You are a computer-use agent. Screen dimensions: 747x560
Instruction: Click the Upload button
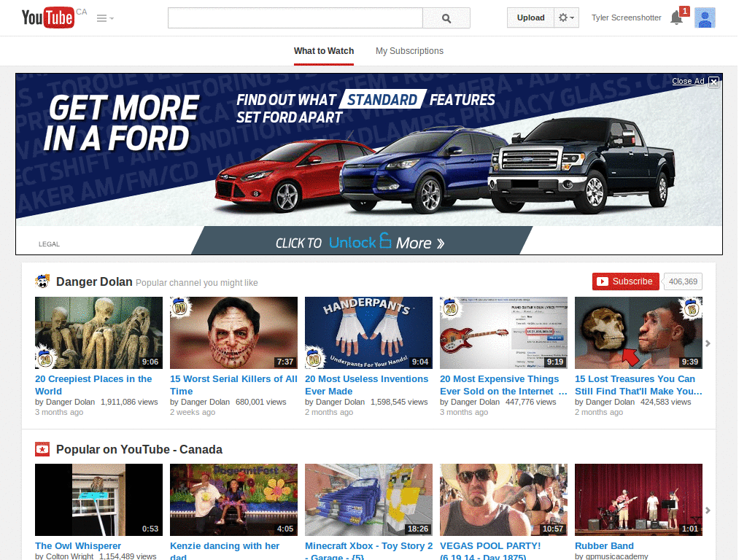(x=531, y=17)
